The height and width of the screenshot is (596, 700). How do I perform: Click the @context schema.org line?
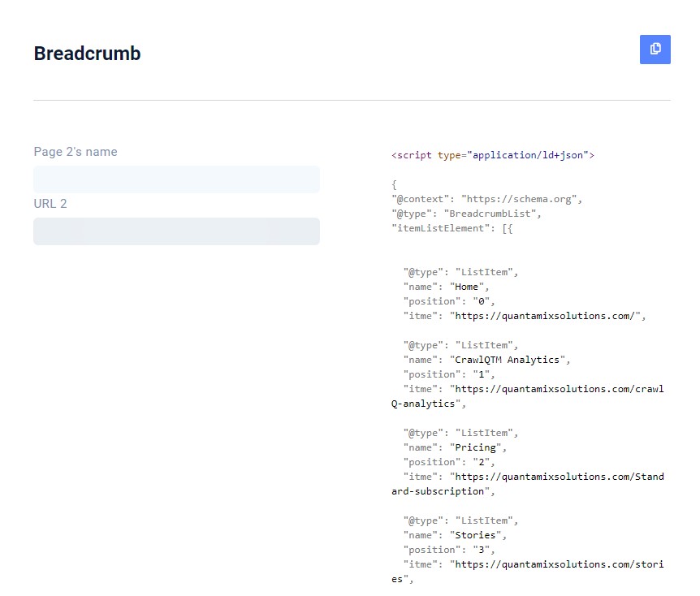click(x=486, y=199)
